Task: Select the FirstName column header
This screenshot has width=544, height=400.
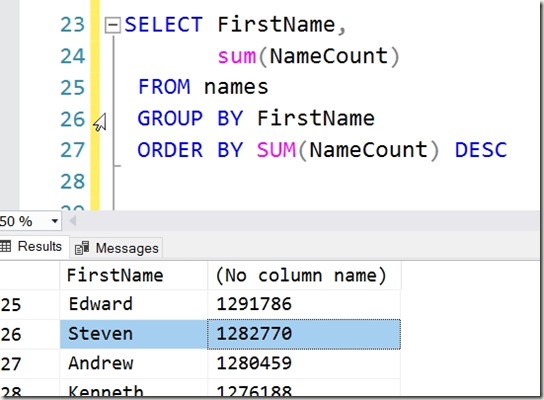Action: pyautogui.click(x=134, y=275)
